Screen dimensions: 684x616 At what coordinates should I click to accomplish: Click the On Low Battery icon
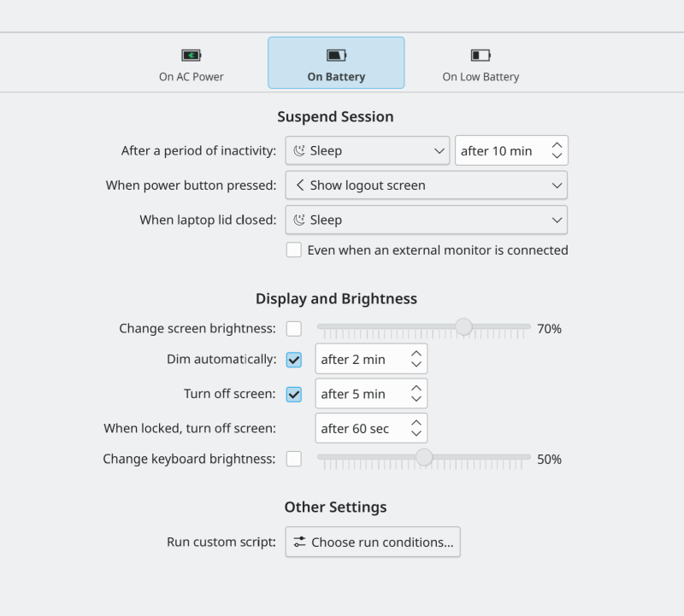(x=480, y=54)
